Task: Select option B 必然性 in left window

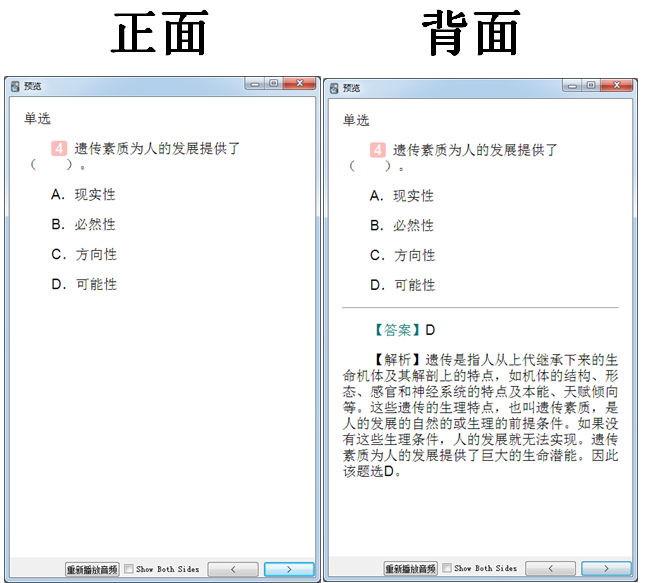Action: (x=84, y=225)
